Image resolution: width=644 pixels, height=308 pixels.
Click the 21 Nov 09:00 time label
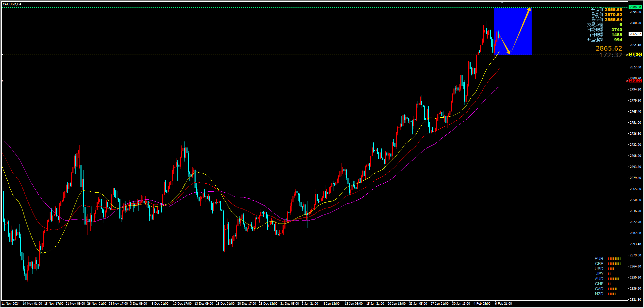(75, 304)
